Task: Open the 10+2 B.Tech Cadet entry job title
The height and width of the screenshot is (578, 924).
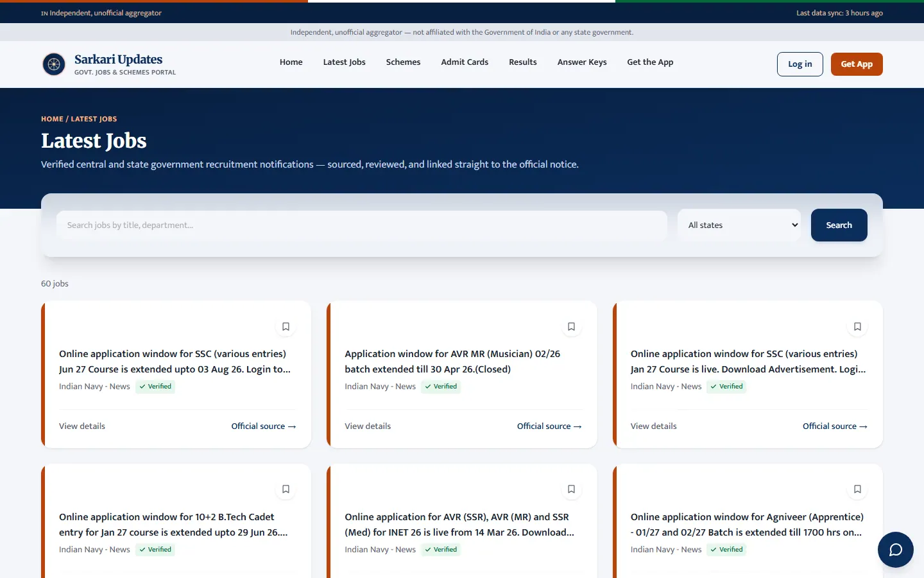Action: [173, 525]
